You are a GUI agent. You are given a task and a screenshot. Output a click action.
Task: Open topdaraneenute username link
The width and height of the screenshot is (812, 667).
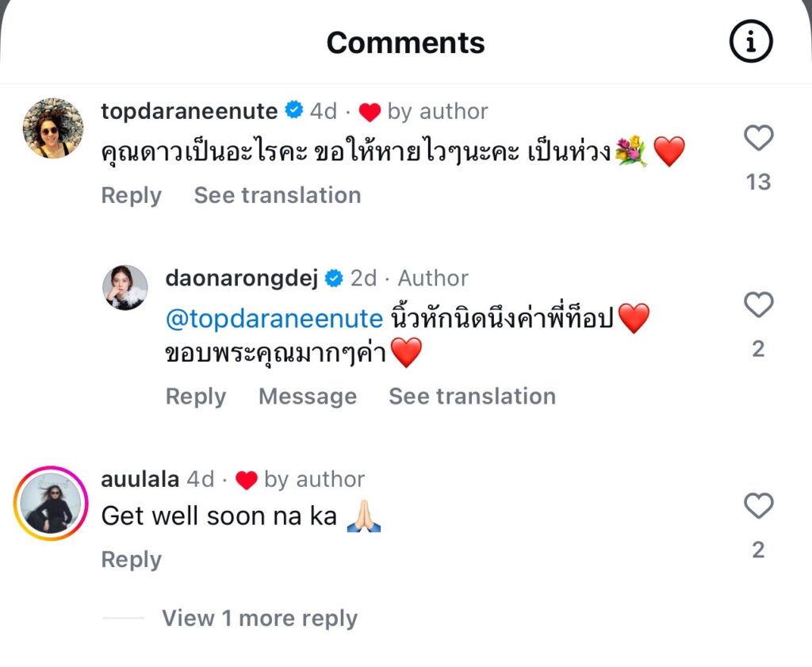[190, 111]
